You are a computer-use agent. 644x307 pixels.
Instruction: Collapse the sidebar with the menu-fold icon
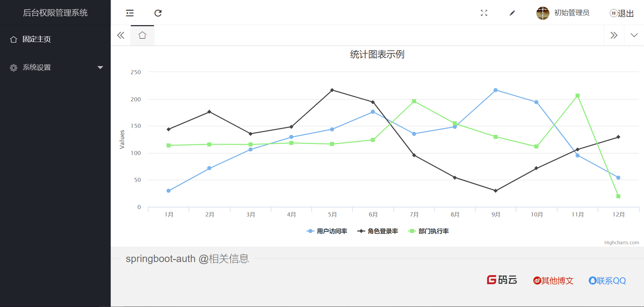click(x=130, y=13)
